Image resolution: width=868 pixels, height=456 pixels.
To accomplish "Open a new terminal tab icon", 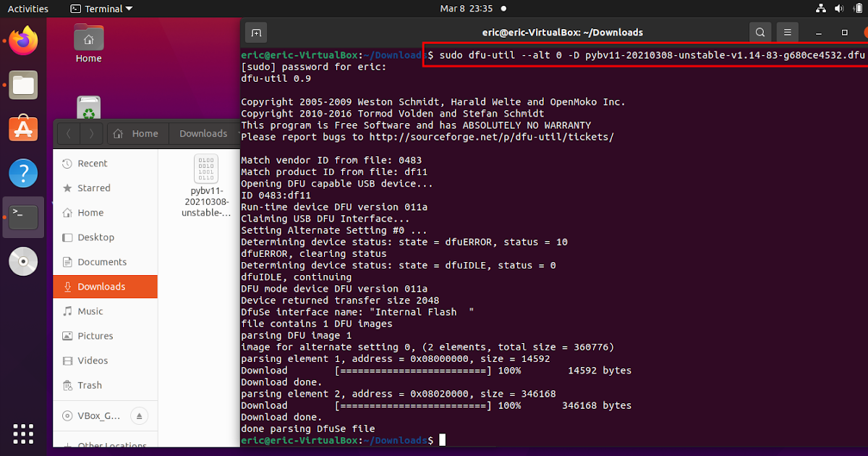I will 255,33.
